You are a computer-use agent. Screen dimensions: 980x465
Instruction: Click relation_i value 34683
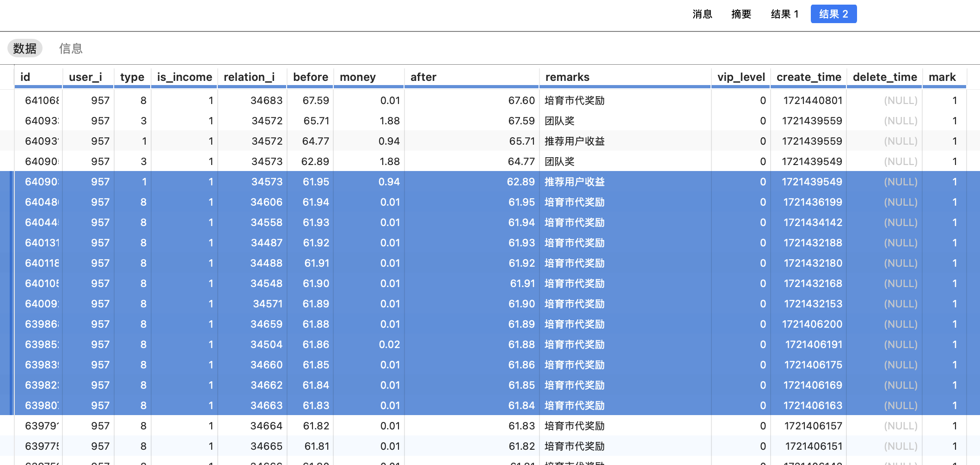click(x=266, y=101)
